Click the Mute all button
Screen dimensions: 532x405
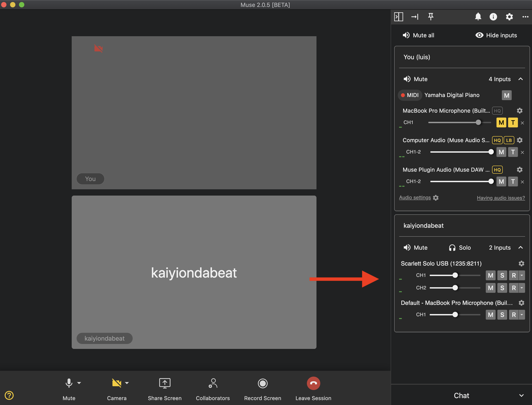(418, 35)
